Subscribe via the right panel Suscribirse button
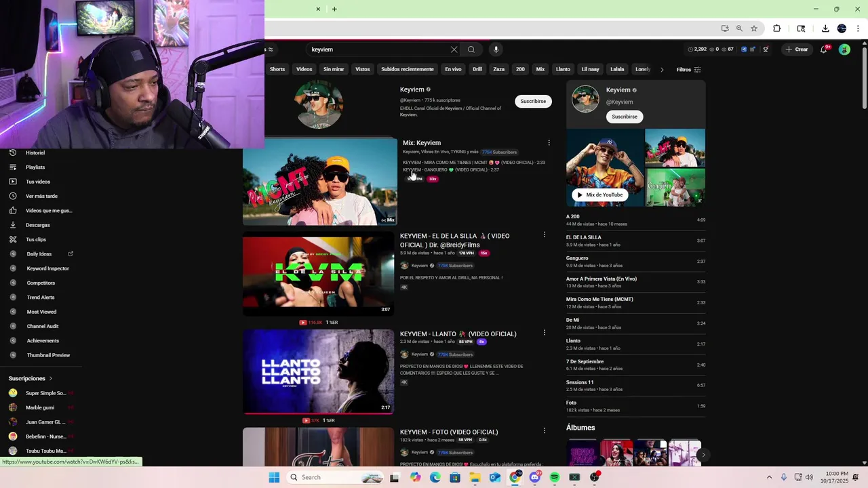This screenshot has height=488, width=868. [625, 117]
